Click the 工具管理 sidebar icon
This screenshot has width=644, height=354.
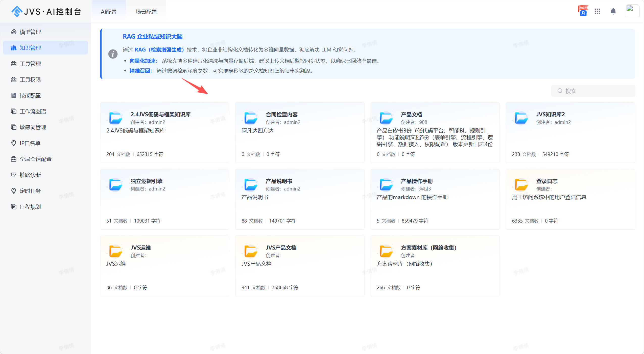tap(14, 64)
